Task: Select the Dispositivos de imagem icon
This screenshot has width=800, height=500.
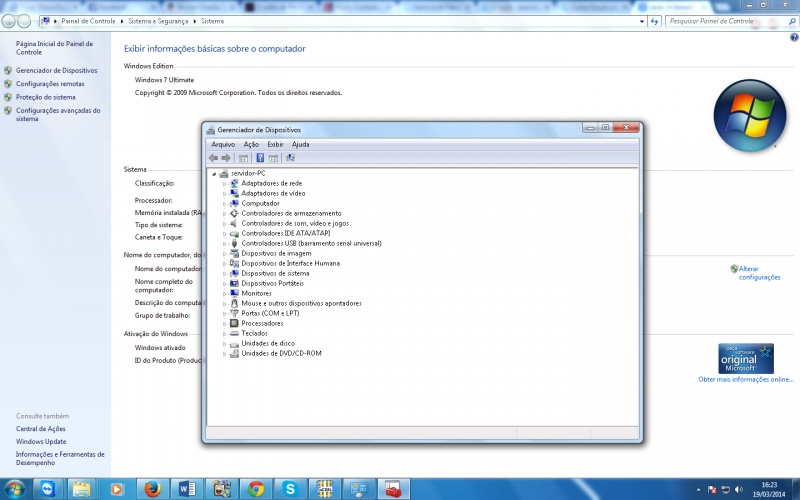Action: coord(234,254)
